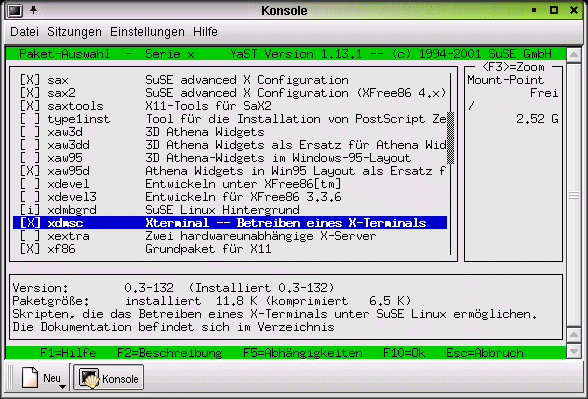Open the Einstellungen menu
The width and height of the screenshot is (588, 399).
click(x=147, y=32)
